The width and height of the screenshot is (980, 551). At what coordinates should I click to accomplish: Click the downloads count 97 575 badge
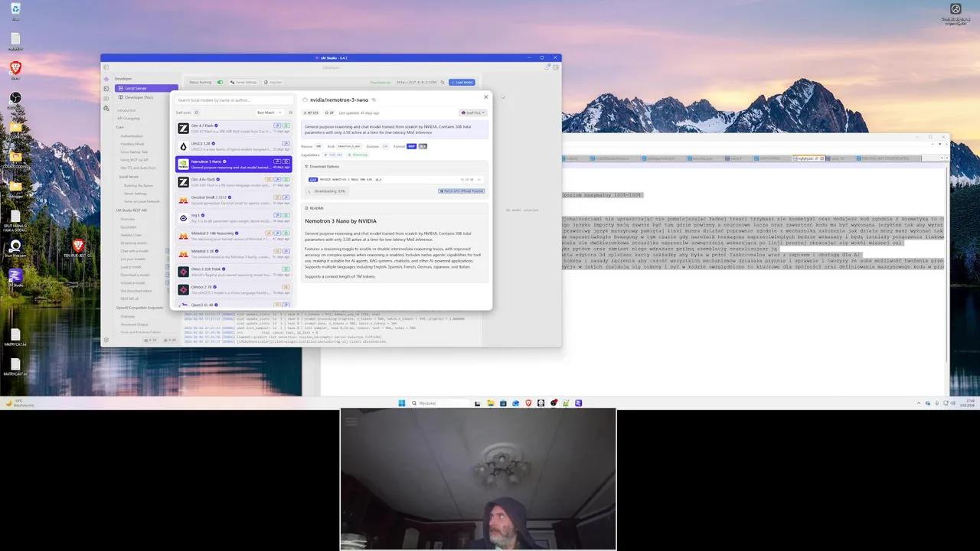[311, 112]
